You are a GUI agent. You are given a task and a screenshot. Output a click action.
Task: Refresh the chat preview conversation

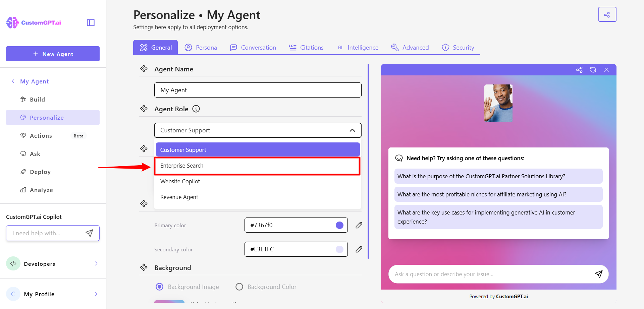pyautogui.click(x=593, y=70)
